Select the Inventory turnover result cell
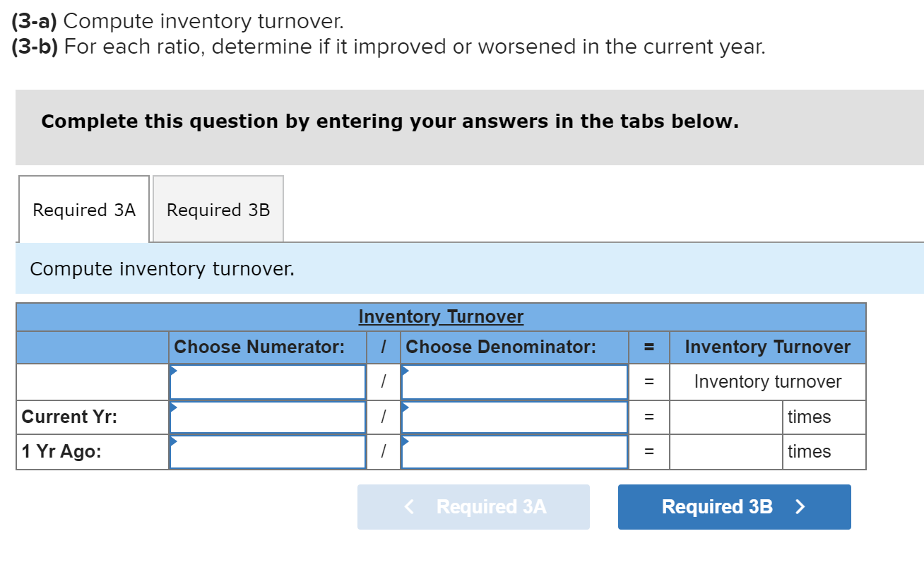The image size is (924, 572). pos(767,381)
